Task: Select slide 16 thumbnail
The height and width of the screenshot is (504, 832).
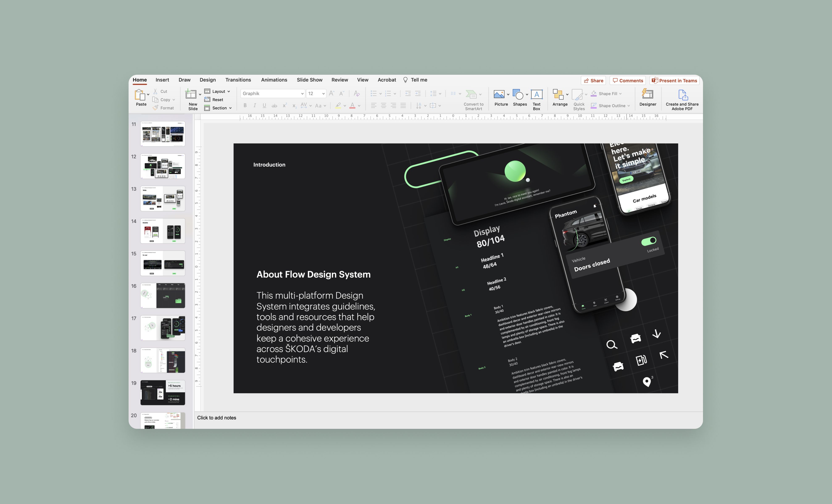Action: pyautogui.click(x=162, y=295)
